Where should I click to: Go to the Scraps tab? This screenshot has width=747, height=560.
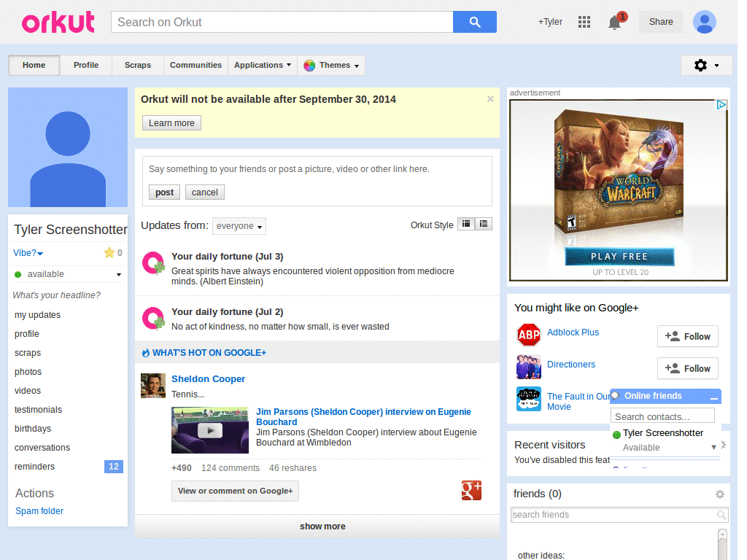(138, 65)
